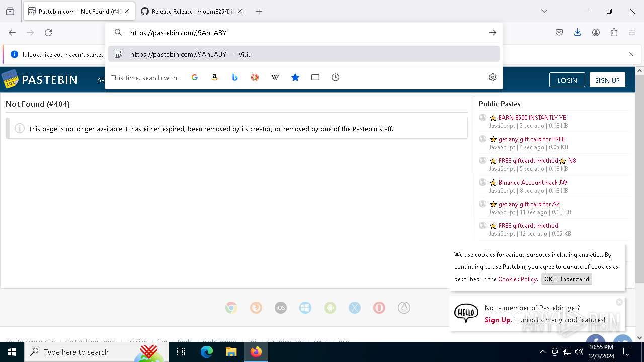Click the Firefox icon in footer

[x=256, y=308]
